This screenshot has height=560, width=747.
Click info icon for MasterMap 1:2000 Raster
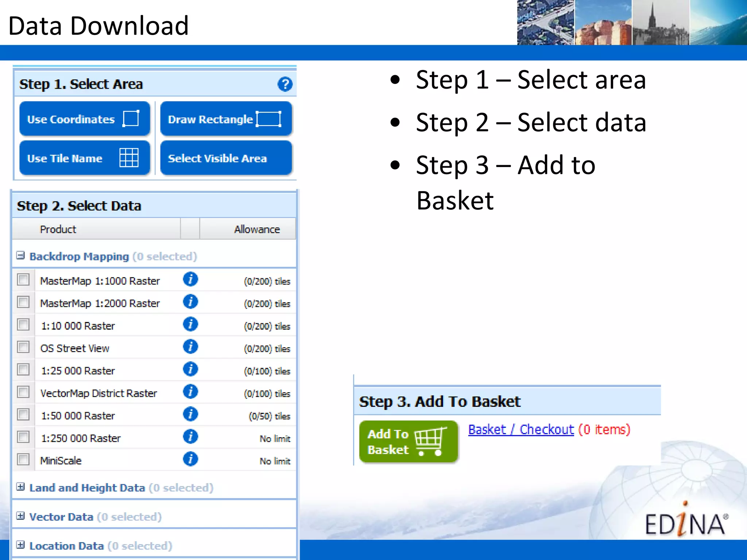pos(190,302)
